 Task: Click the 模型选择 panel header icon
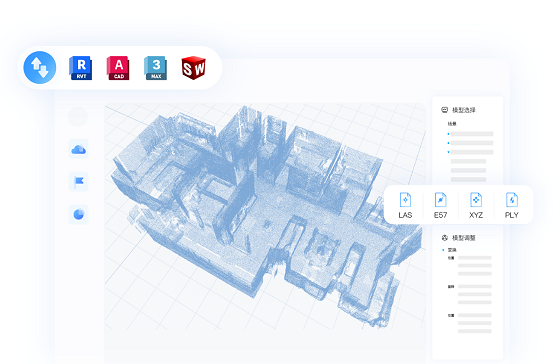pyautogui.click(x=445, y=110)
